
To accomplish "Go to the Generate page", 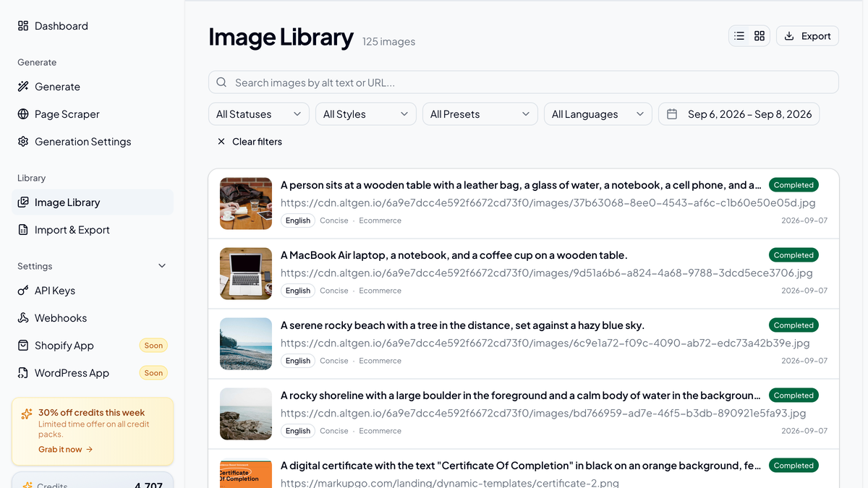I will [x=93, y=87].
